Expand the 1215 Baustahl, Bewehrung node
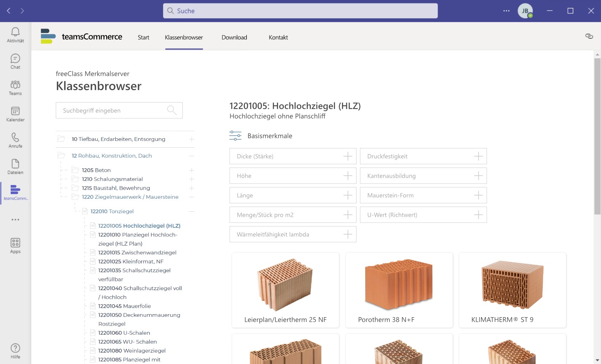Screen dimensions: 601x364 (192, 188)
